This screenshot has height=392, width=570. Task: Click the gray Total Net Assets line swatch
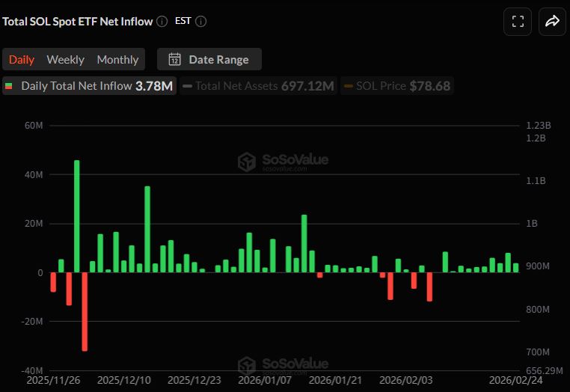point(187,86)
